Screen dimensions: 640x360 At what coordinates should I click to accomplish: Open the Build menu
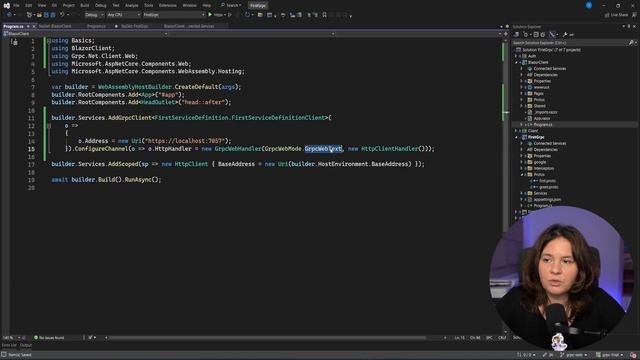click(84, 5)
